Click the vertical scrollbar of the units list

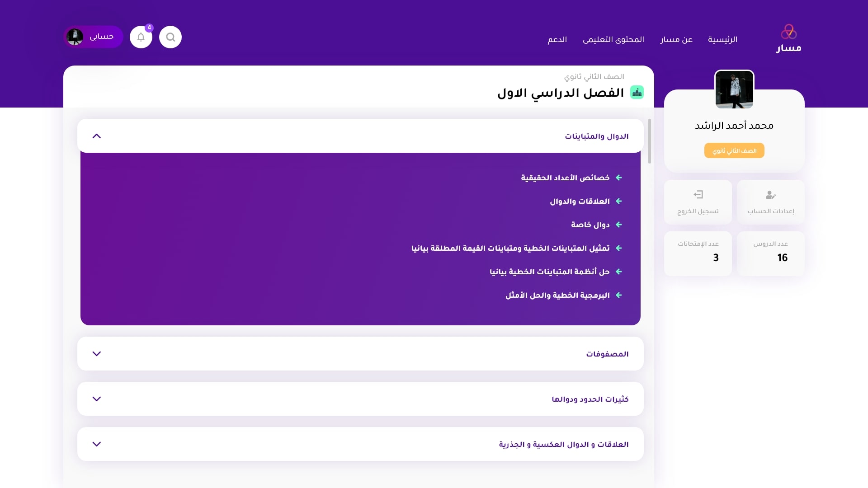650,141
